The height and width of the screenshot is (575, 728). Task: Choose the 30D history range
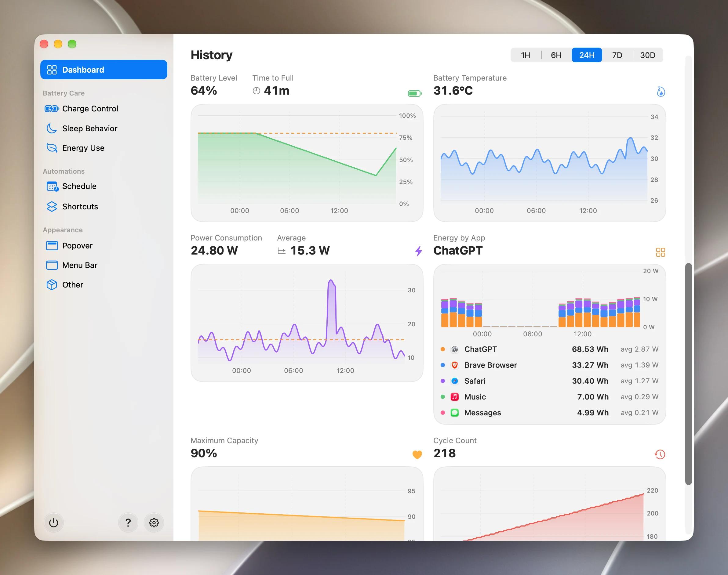click(x=647, y=55)
